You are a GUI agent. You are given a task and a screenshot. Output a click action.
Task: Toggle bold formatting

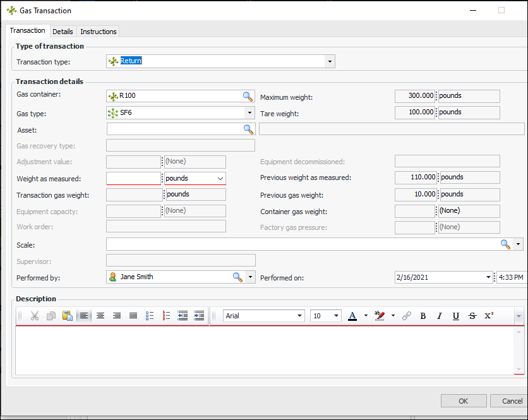[423, 316]
